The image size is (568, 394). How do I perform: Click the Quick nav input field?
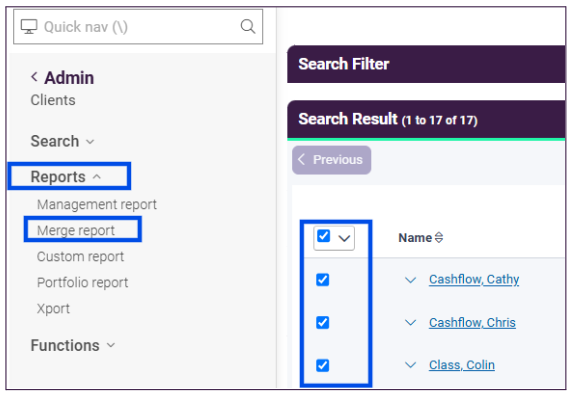click(x=138, y=27)
